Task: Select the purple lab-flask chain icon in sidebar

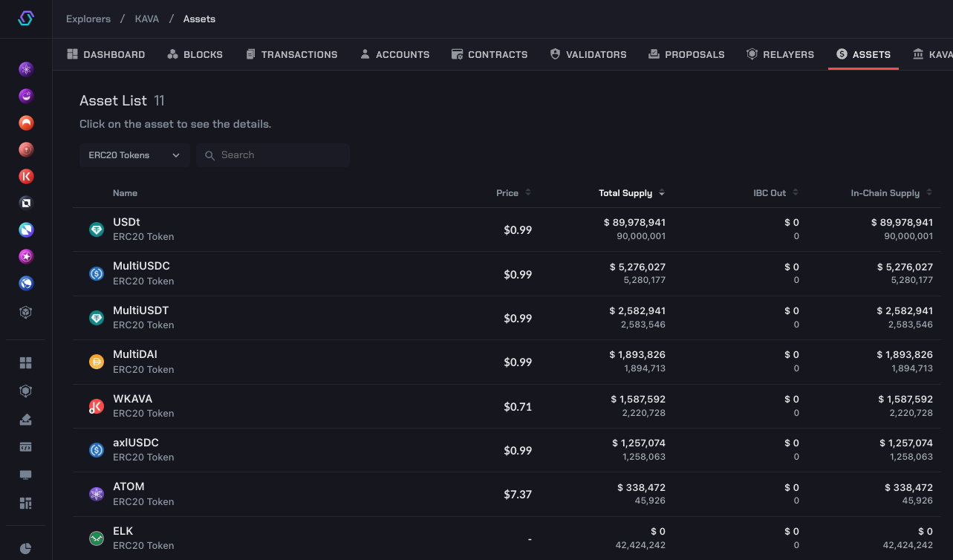Action: pyautogui.click(x=26, y=96)
